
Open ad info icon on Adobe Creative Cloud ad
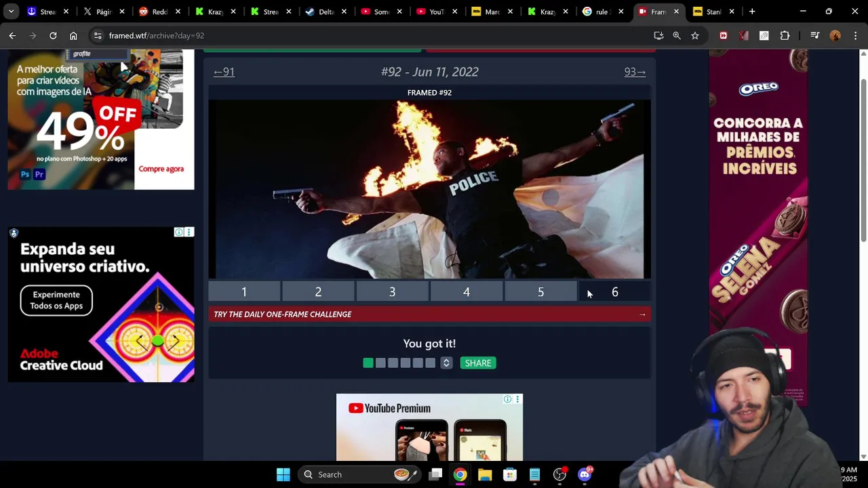click(179, 232)
